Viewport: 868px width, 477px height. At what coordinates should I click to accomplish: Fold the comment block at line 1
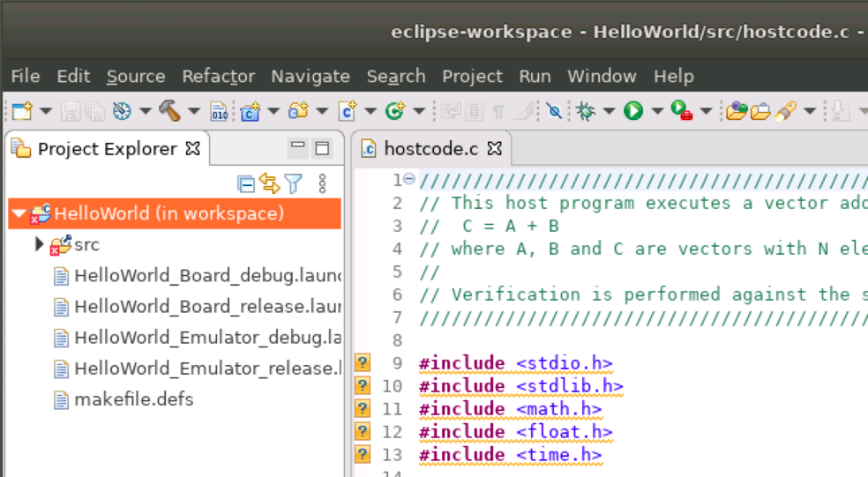point(408,179)
